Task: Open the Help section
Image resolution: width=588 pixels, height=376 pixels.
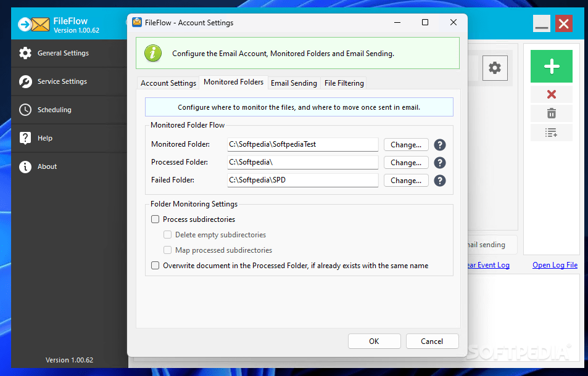Action: 69,138
